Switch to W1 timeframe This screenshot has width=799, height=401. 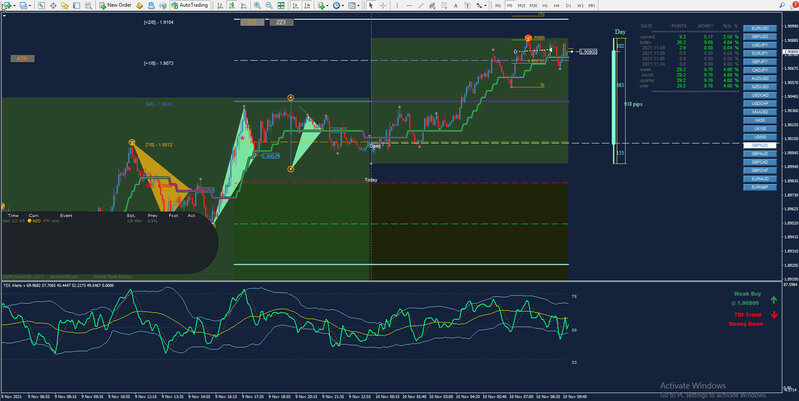[x=580, y=5]
